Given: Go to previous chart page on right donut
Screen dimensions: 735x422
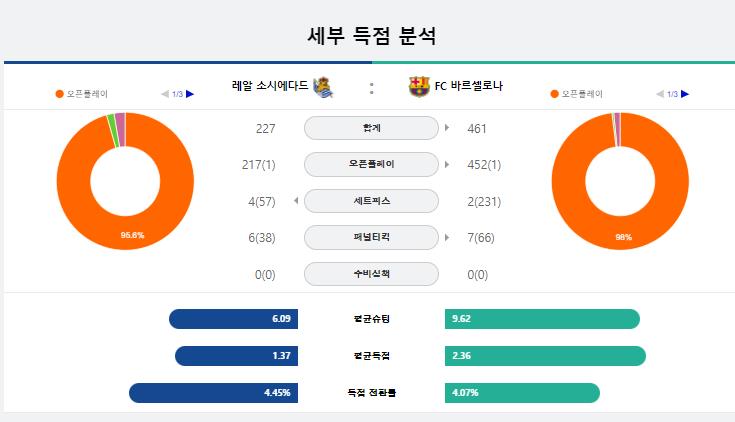Looking at the screenshot, I should tap(660, 94).
